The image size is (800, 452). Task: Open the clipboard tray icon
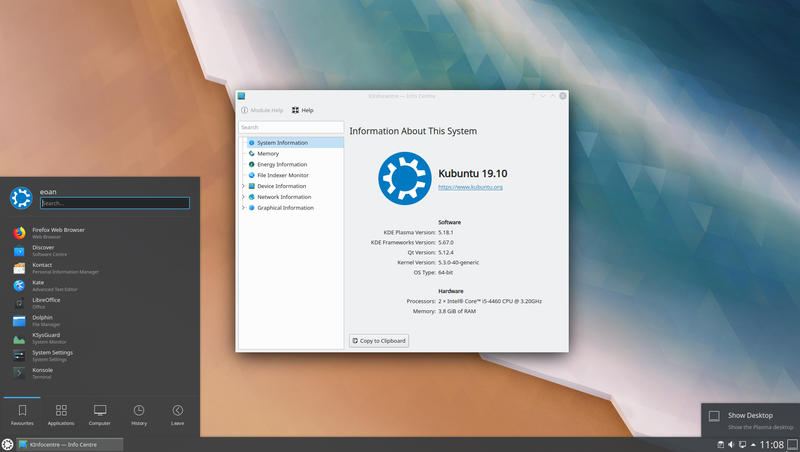pos(720,445)
